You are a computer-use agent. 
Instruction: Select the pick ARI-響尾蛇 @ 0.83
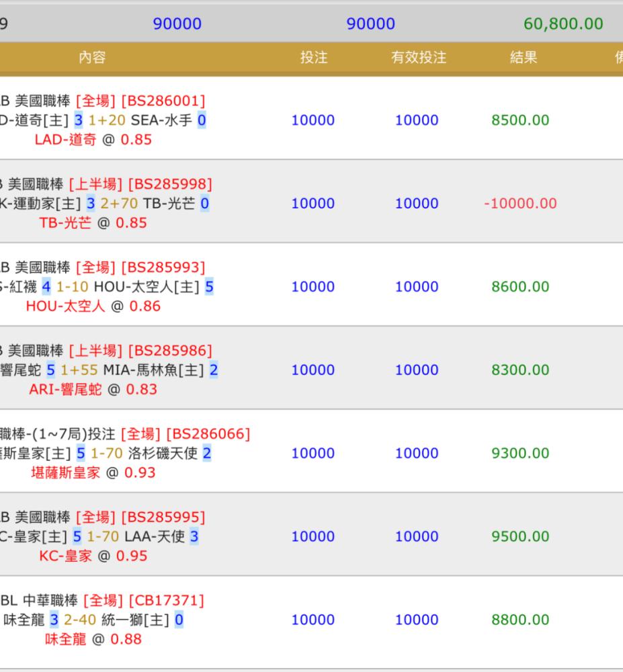pos(93,389)
